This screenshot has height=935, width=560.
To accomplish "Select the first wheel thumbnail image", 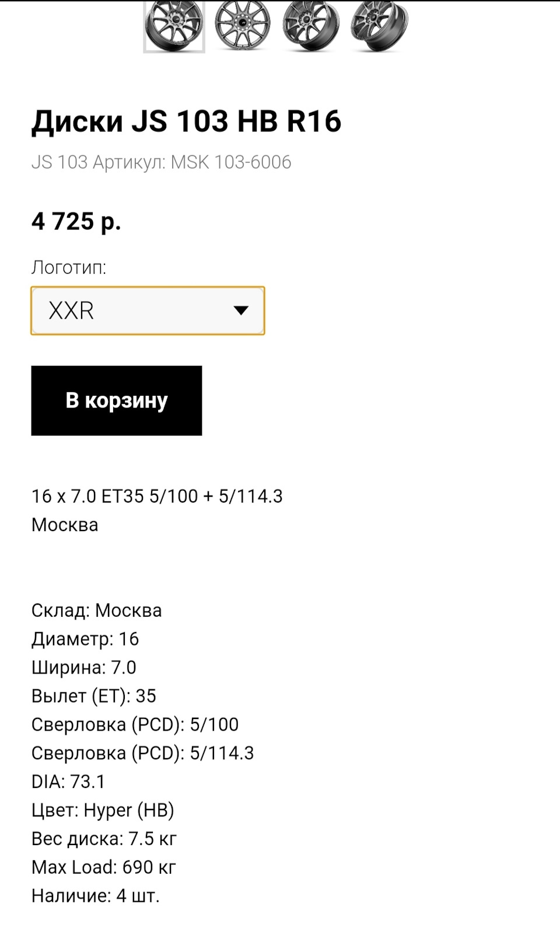I will click(174, 26).
